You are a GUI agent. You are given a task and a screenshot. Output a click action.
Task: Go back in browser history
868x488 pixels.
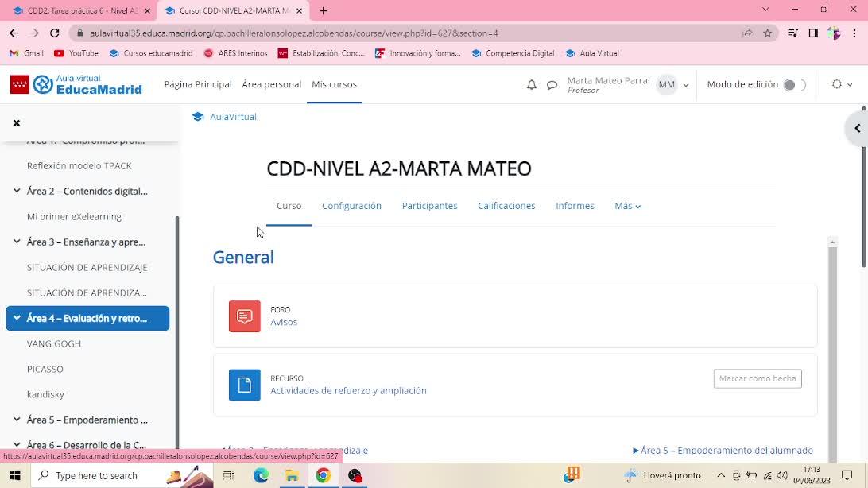point(14,33)
